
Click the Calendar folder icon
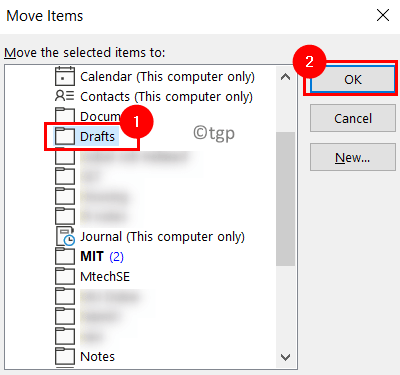click(x=65, y=76)
